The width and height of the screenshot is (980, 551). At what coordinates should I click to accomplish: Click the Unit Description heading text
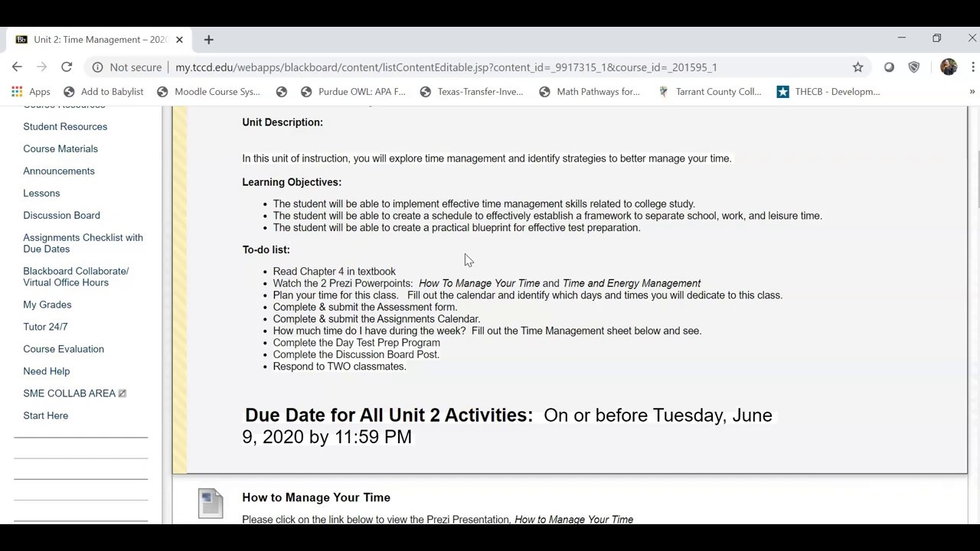[283, 122]
